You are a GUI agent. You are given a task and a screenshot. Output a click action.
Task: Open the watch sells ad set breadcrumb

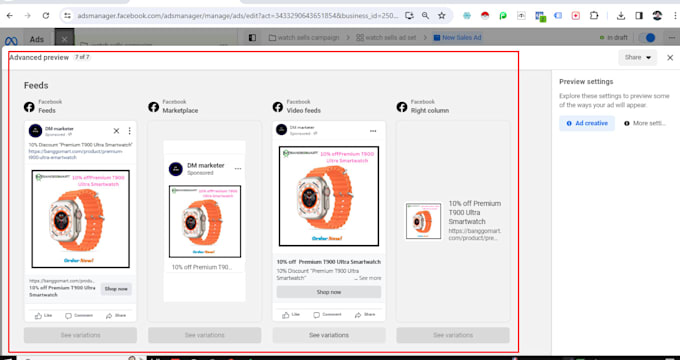coord(386,38)
